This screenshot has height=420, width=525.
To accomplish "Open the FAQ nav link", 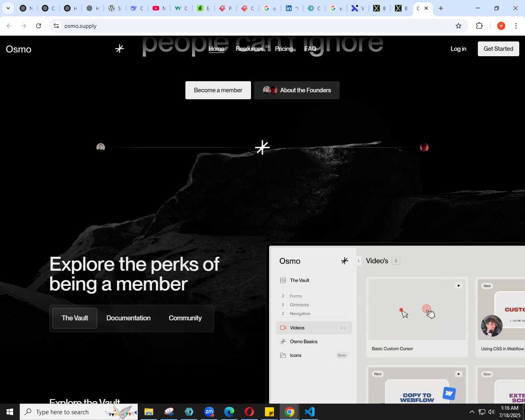I will (x=310, y=49).
